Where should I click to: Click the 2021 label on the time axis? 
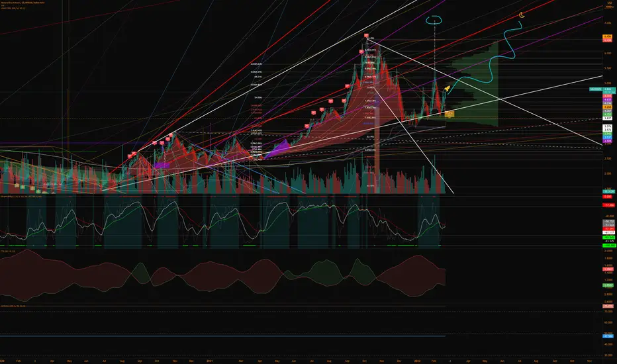click(210, 361)
